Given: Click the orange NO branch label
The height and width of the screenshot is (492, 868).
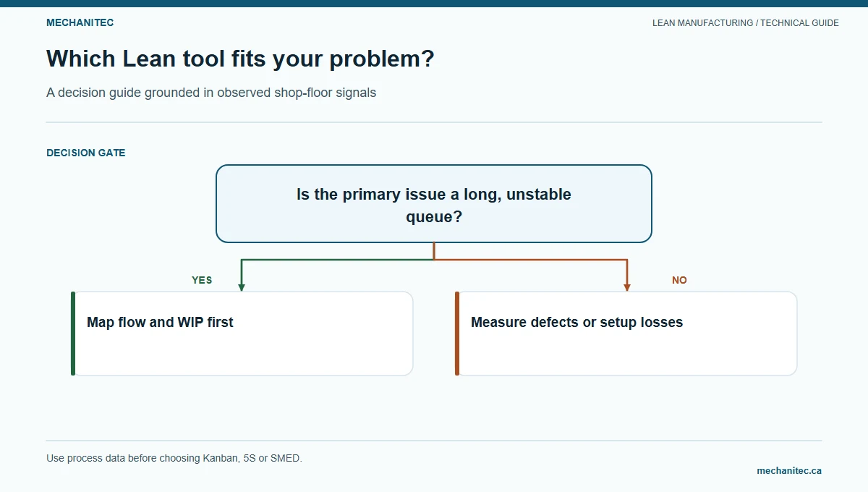Looking at the screenshot, I should click(679, 280).
